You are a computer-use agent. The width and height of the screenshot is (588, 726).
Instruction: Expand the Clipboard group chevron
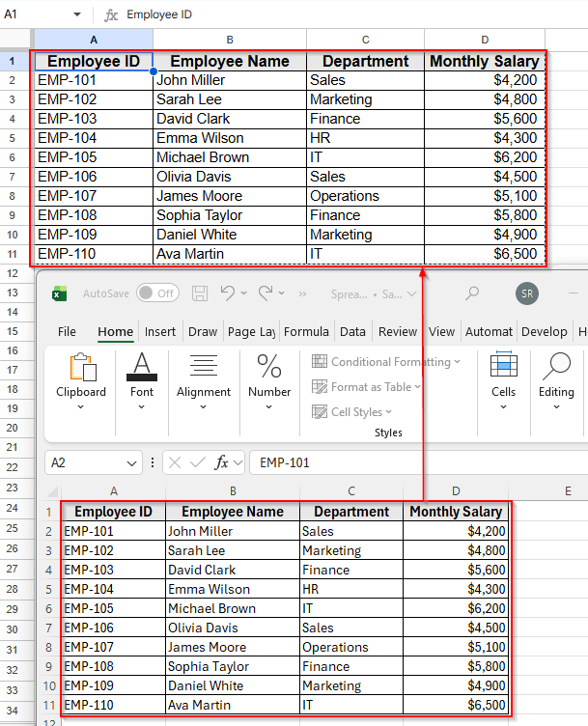(x=80, y=407)
